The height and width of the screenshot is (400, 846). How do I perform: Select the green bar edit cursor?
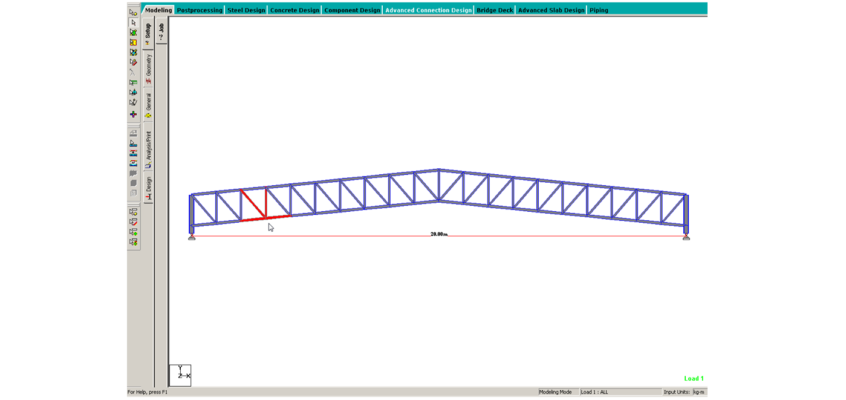point(133,82)
